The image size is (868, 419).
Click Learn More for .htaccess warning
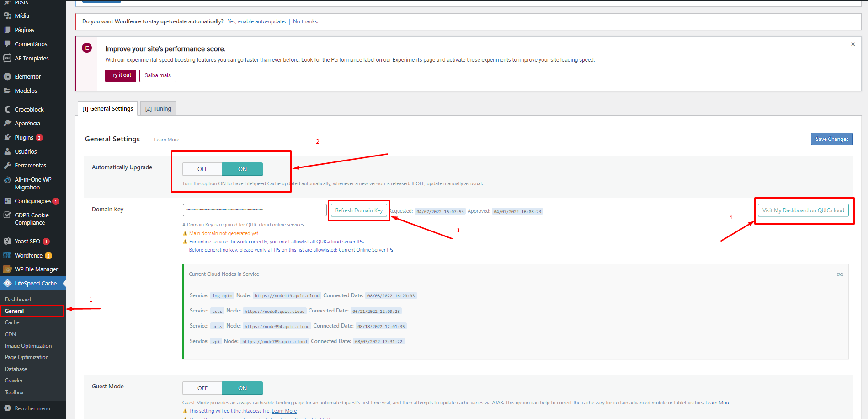tap(284, 411)
